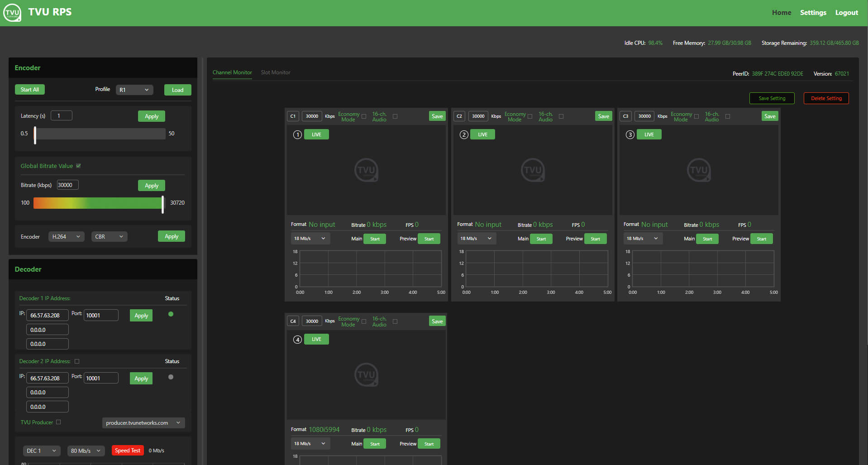This screenshot has height=465, width=868.
Task: Open channel 4 18 Mb/s dropdown
Action: click(310, 444)
